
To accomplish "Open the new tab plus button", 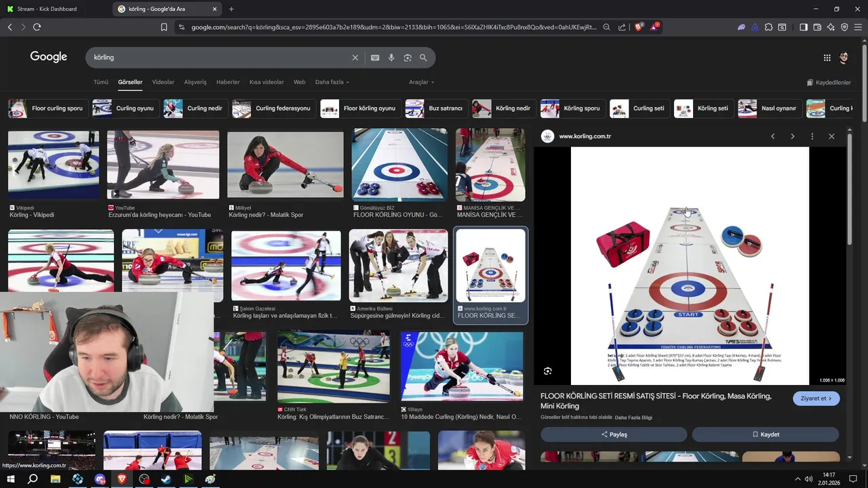I will click(231, 9).
